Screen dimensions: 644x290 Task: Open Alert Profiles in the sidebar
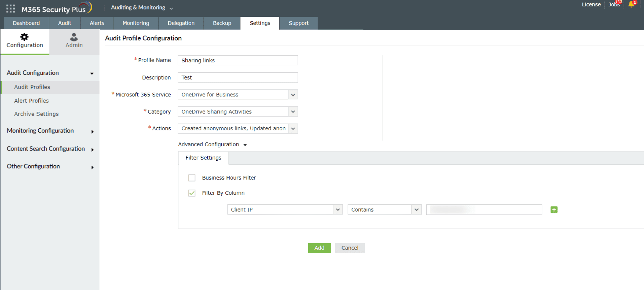click(x=31, y=101)
